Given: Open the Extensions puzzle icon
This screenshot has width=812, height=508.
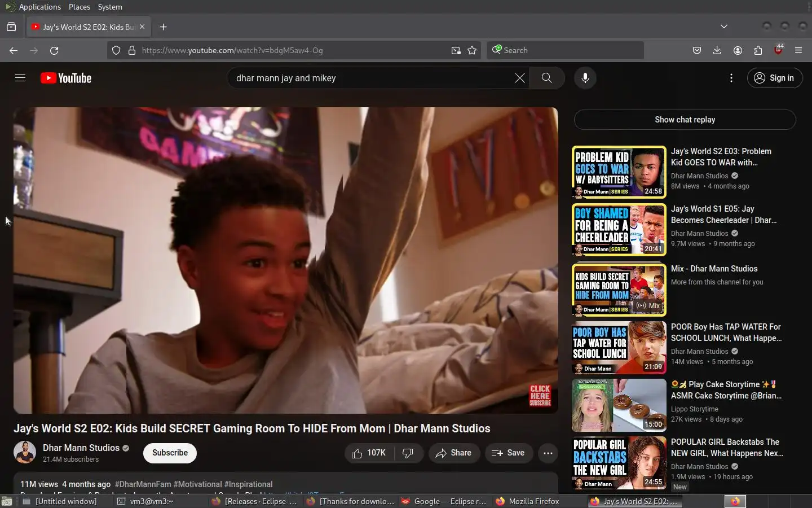Looking at the screenshot, I should coord(758,50).
